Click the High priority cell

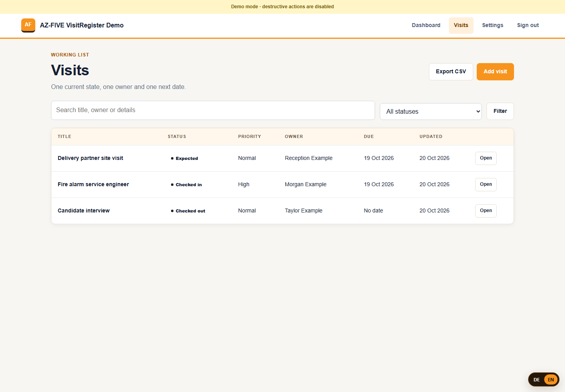(x=244, y=185)
